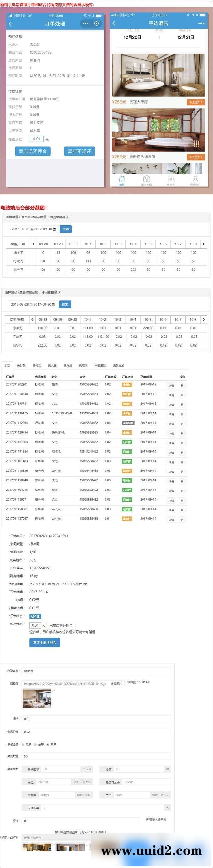Click the 排序 input field

(x=81, y=821)
